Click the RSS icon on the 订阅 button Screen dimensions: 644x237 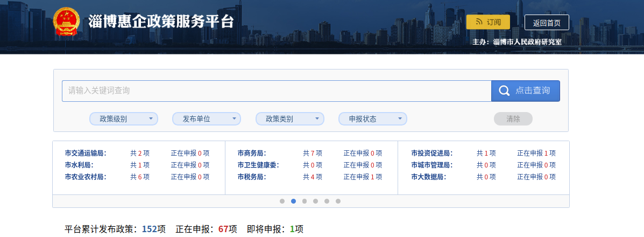click(x=479, y=22)
